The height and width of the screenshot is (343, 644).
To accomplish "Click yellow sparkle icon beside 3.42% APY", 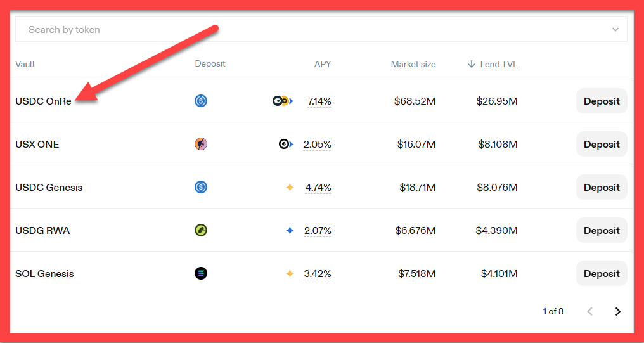I will (290, 274).
